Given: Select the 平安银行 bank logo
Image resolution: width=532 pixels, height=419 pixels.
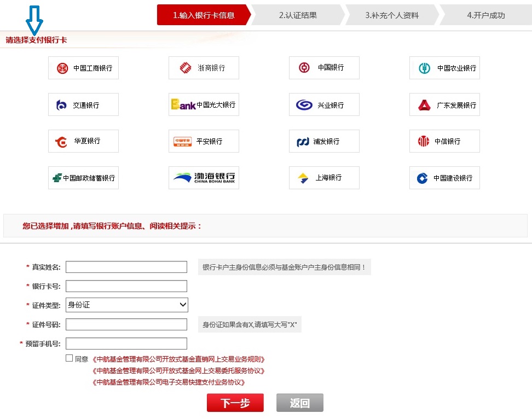Looking at the screenshot, I should [x=204, y=141].
